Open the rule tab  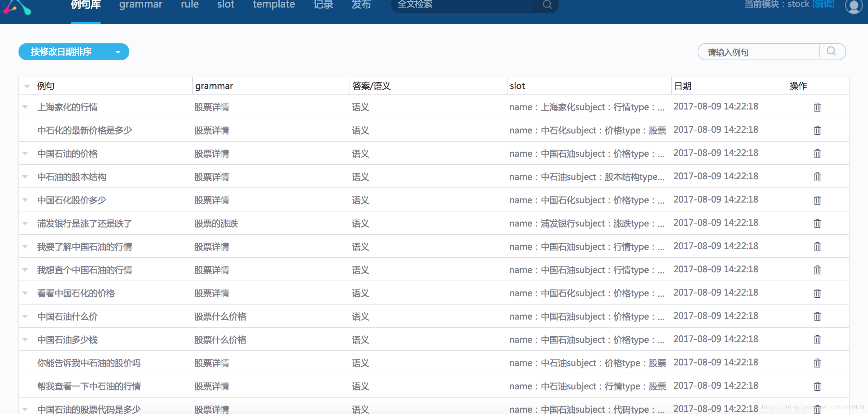190,5
